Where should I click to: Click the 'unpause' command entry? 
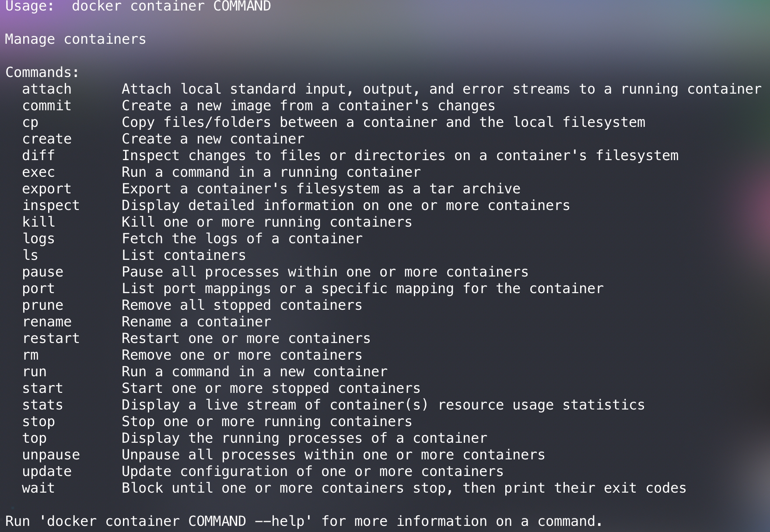pyautogui.click(x=51, y=455)
